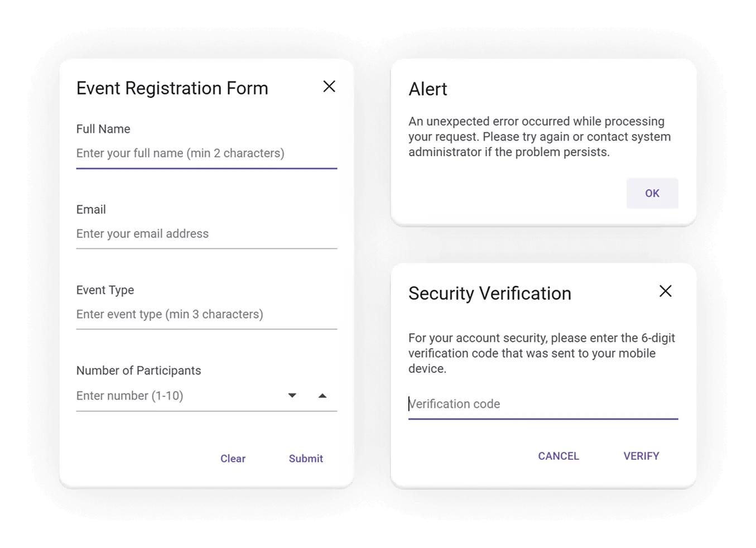The image size is (756, 548).
Task: Focus the Verification code input
Action: point(542,404)
